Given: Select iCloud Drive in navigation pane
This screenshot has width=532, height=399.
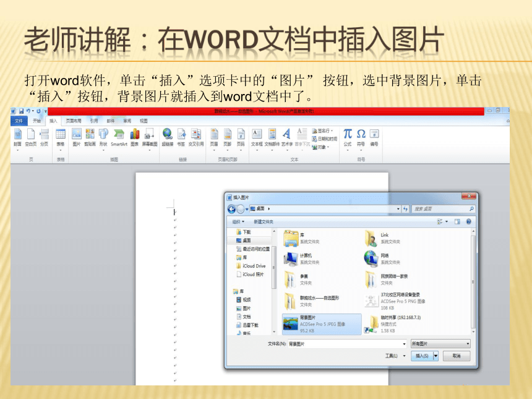Looking at the screenshot, I should click(251, 266).
